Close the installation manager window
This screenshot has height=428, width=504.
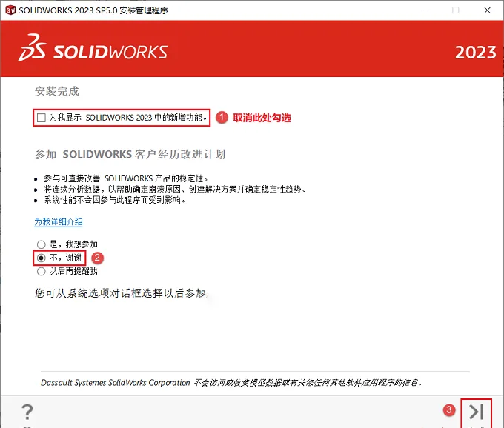pos(487,10)
